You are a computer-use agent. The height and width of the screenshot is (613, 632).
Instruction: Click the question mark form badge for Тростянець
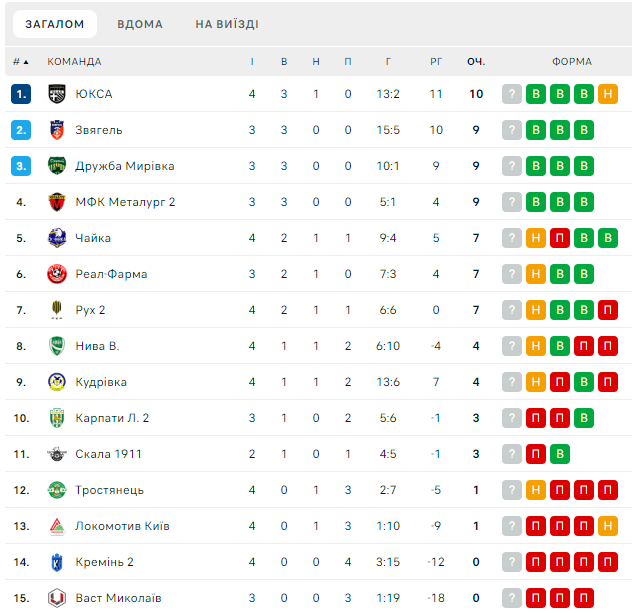pyautogui.click(x=512, y=490)
